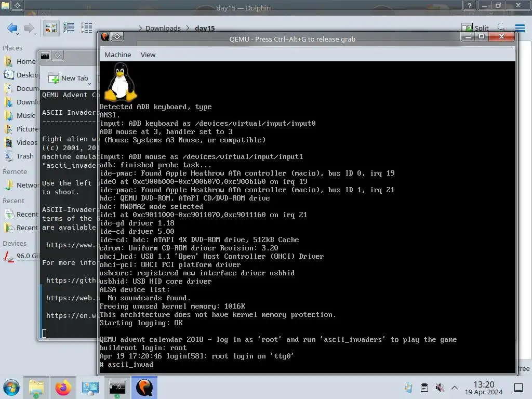Click the Split view button in Dolphin

click(475, 28)
